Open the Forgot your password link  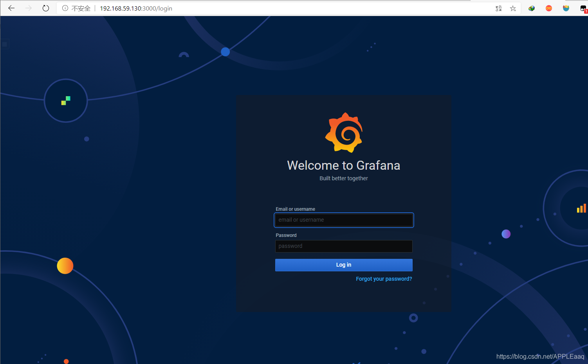point(384,279)
